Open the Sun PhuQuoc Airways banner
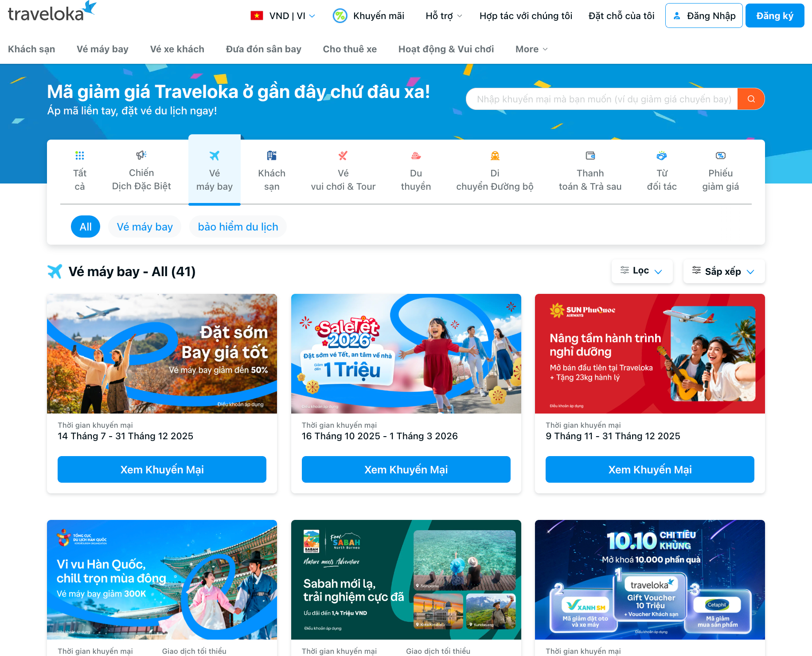 tap(650, 354)
